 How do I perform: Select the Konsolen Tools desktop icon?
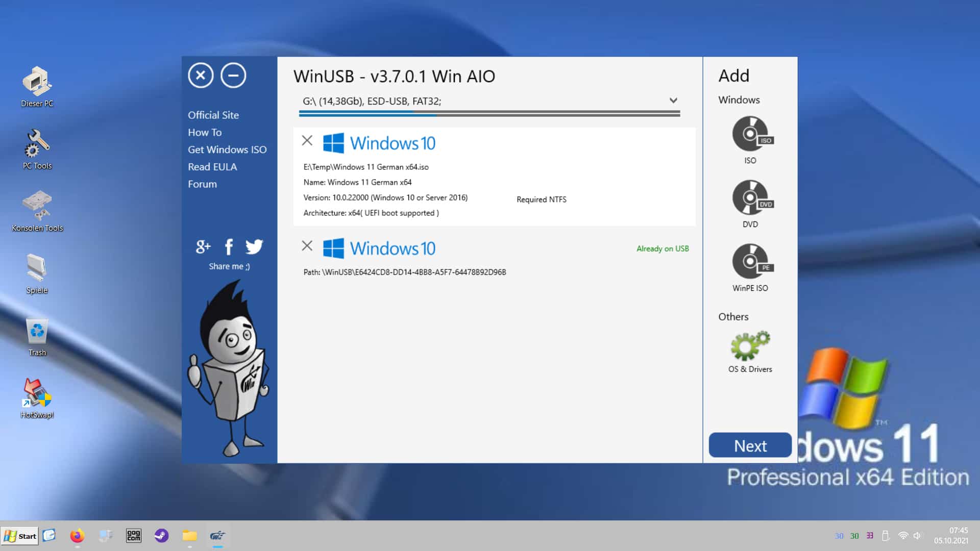point(37,211)
